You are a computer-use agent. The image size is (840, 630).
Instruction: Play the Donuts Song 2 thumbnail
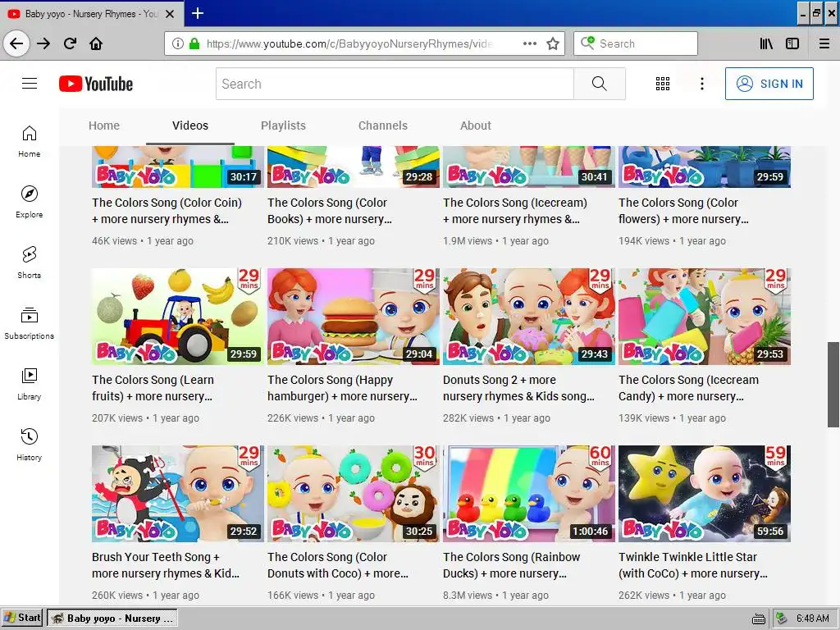(529, 317)
